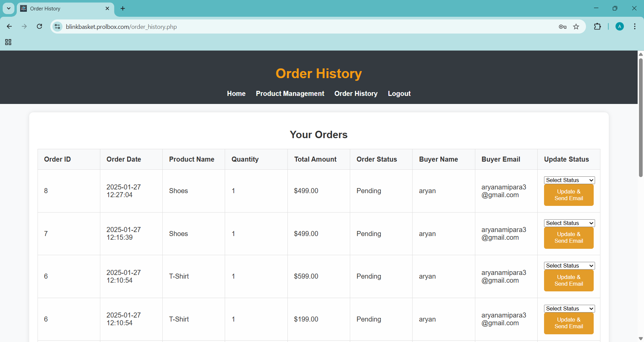Open the Home navigation link
Screen dimensions: 644x342
[236, 94]
